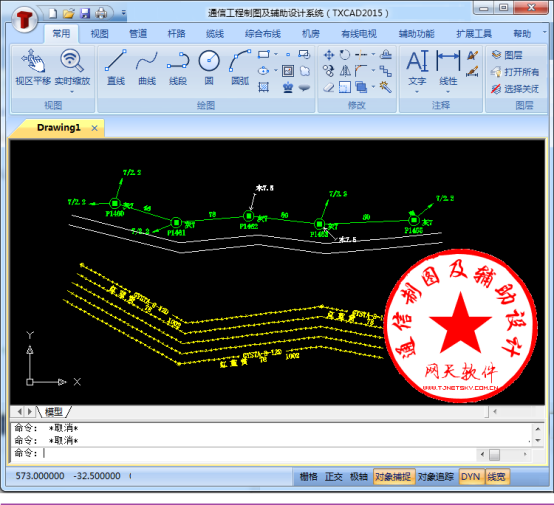Open the 管道 ribbon tab
The width and height of the screenshot is (554, 505).
138,34
